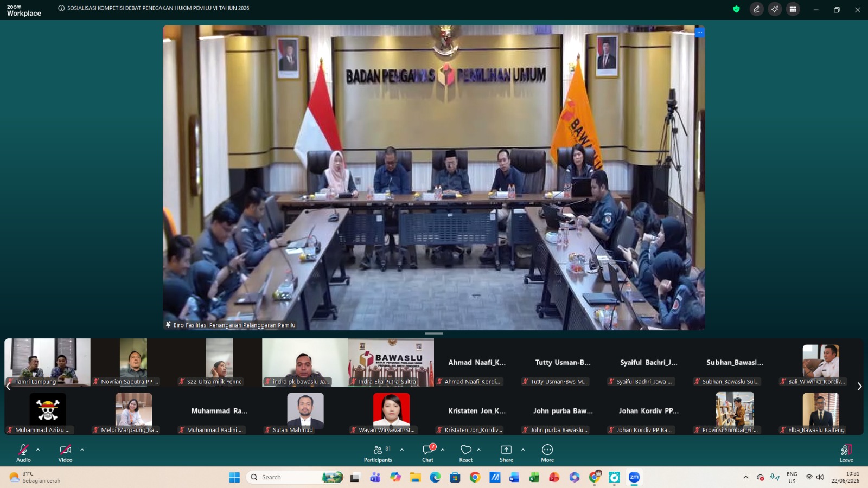Select the Subhan_Bawaslu Sul tile
868x488 pixels.
(x=735, y=362)
